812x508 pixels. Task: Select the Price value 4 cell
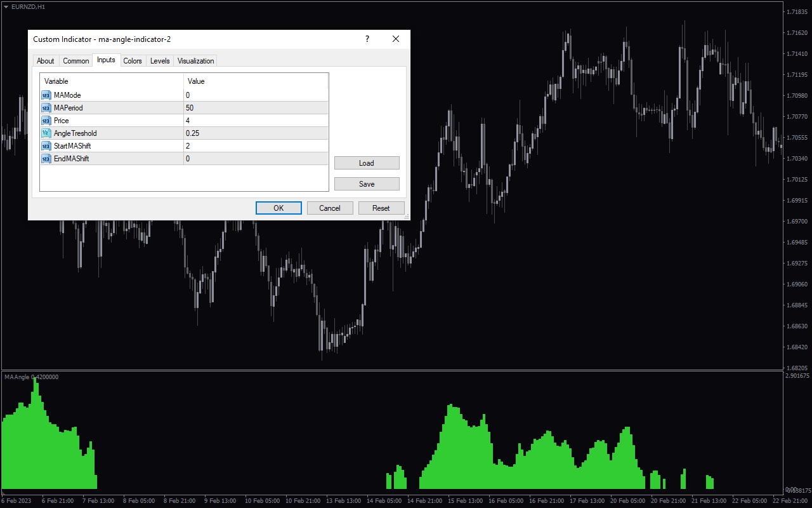pos(256,121)
